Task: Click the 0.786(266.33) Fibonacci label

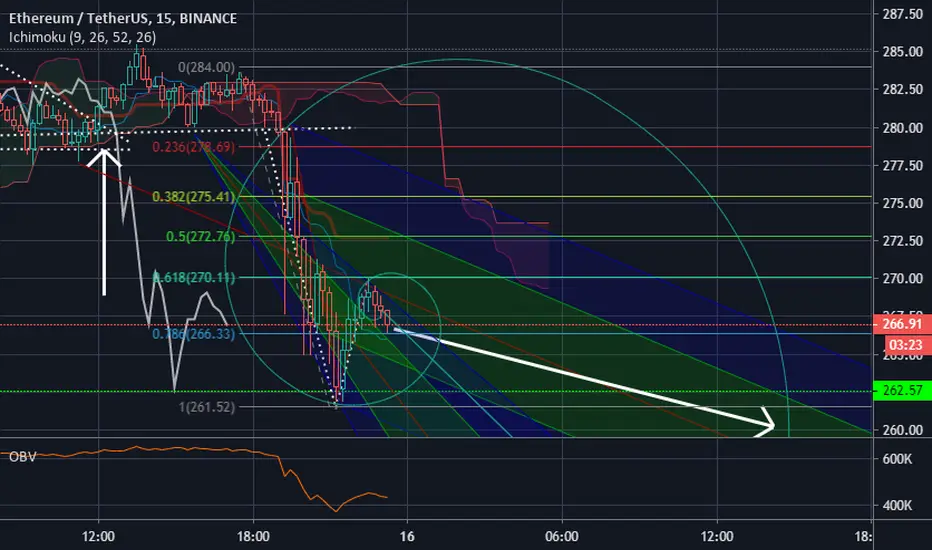Action: [194, 334]
